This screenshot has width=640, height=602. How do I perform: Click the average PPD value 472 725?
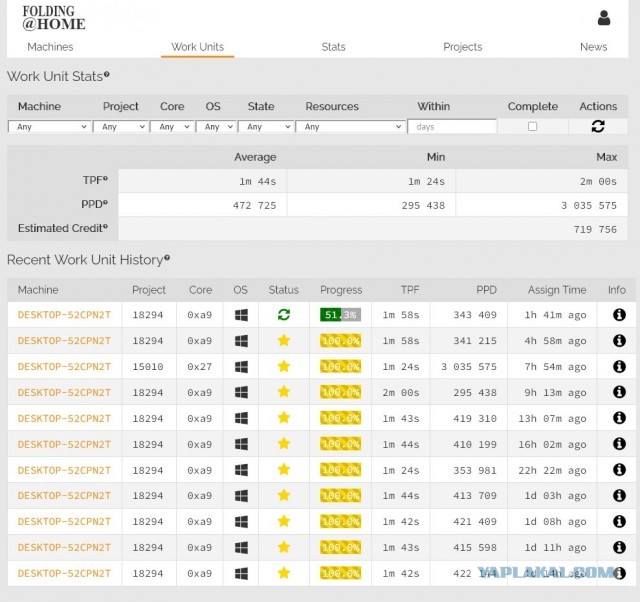254,205
